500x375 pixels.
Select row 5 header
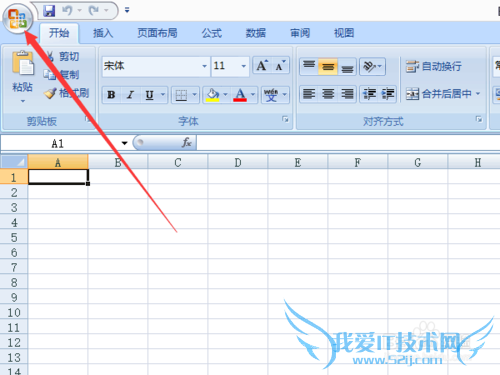[x=14, y=237]
